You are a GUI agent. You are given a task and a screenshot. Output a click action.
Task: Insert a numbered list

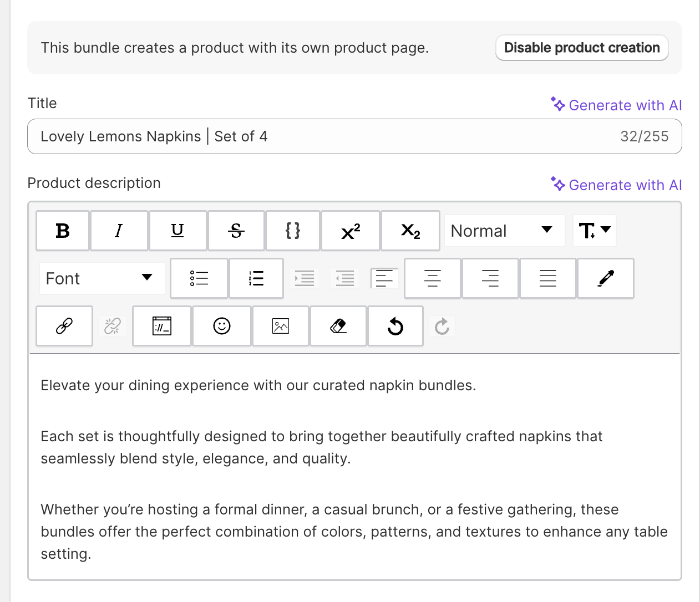tap(256, 278)
